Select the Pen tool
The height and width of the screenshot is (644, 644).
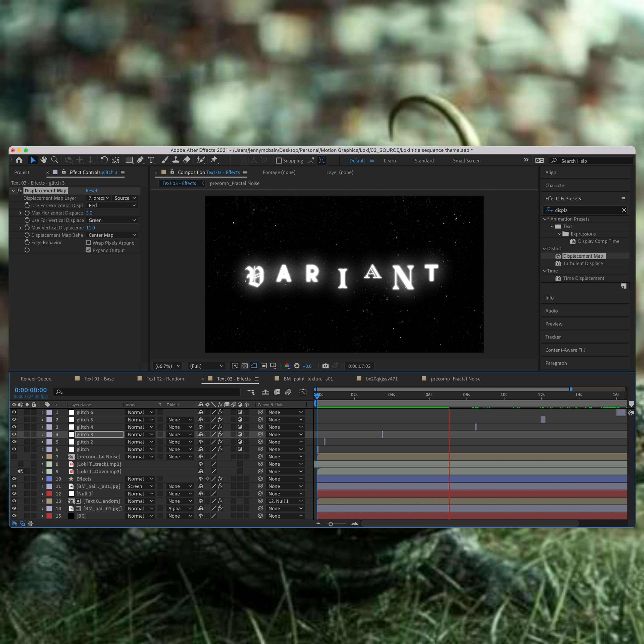tap(140, 160)
